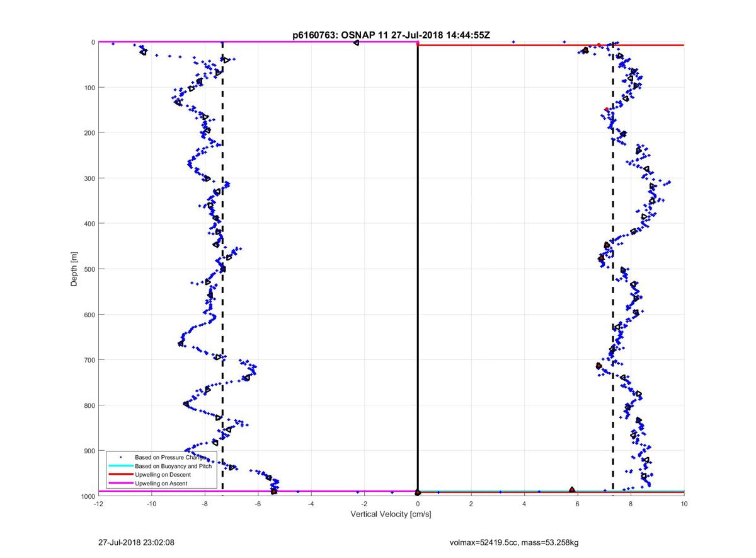
Task: Click the 6 velocity tick label
Action: pyautogui.click(x=578, y=504)
